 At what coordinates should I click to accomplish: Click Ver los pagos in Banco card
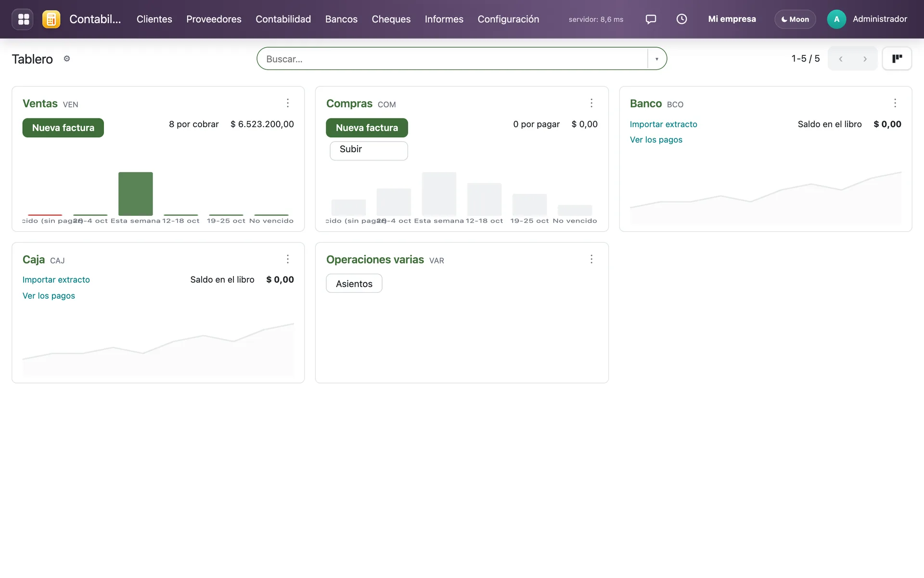(656, 140)
